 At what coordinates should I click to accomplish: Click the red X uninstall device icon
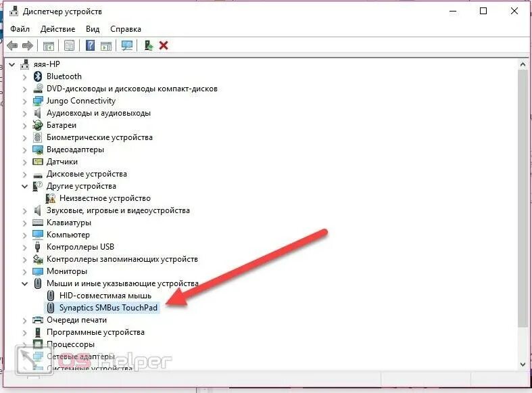[x=164, y=45]
